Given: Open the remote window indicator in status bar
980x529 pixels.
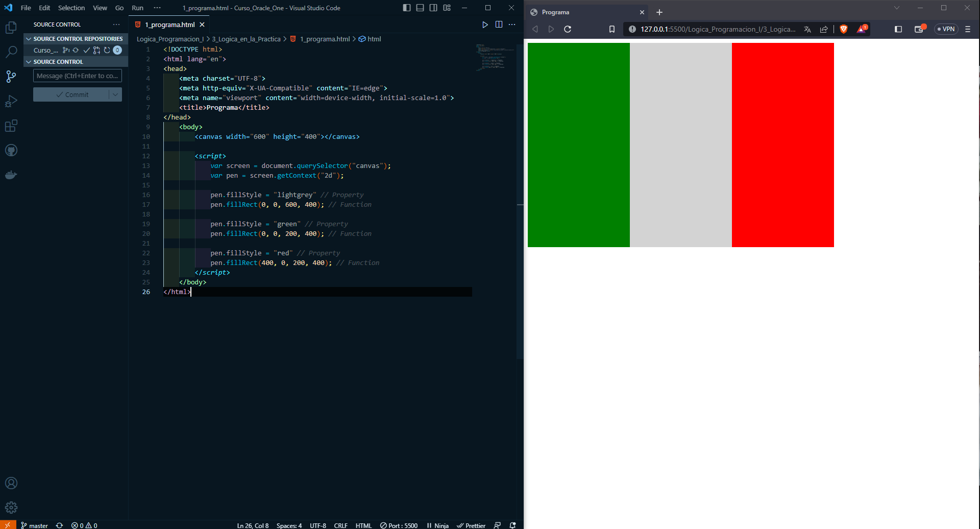Looking at the screenshot, I should [x=8, y=525].
